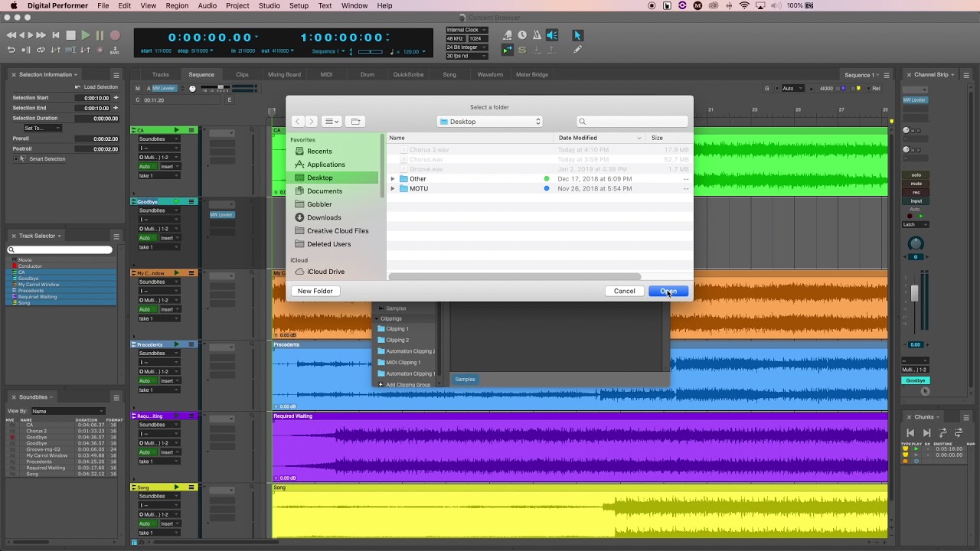This screenshot has width=980, height=551.
Task: Toggle play-enable on CA track
Action: pyautogui.click(x=177, y=130)
